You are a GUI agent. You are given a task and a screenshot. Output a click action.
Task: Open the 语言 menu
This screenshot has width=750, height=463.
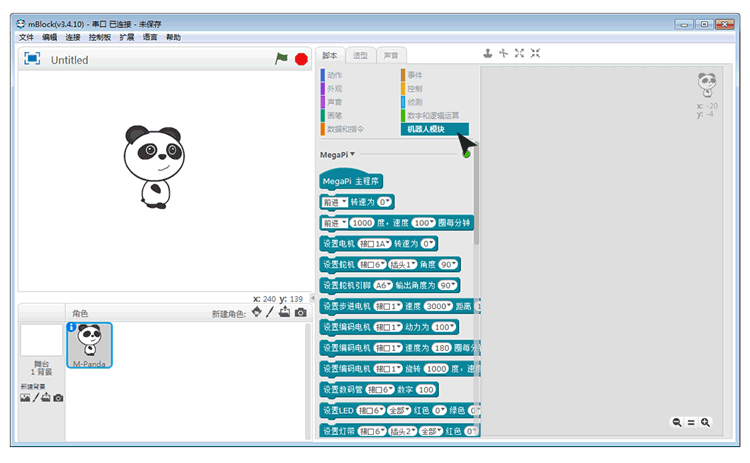(150, 37)
